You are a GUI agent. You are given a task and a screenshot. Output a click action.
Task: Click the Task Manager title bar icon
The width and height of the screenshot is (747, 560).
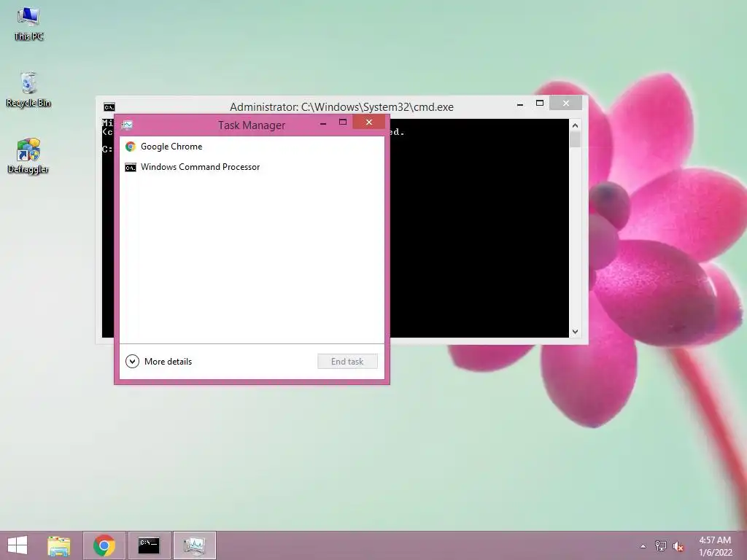127,125
